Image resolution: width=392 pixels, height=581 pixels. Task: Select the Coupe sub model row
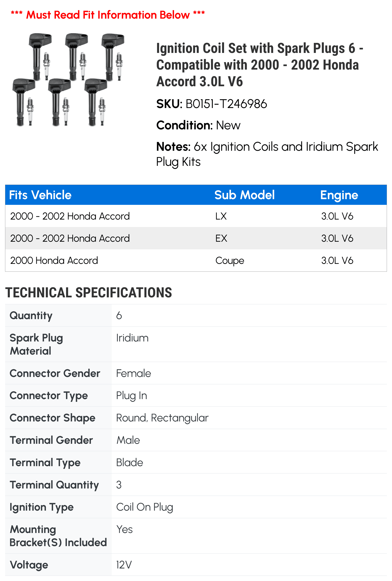196,261
